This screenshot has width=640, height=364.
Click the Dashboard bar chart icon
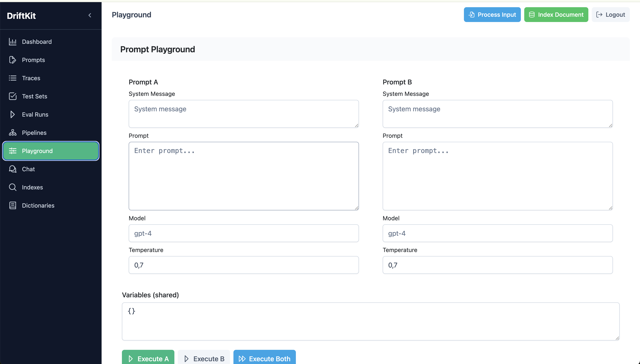click(x=12, y=42)
